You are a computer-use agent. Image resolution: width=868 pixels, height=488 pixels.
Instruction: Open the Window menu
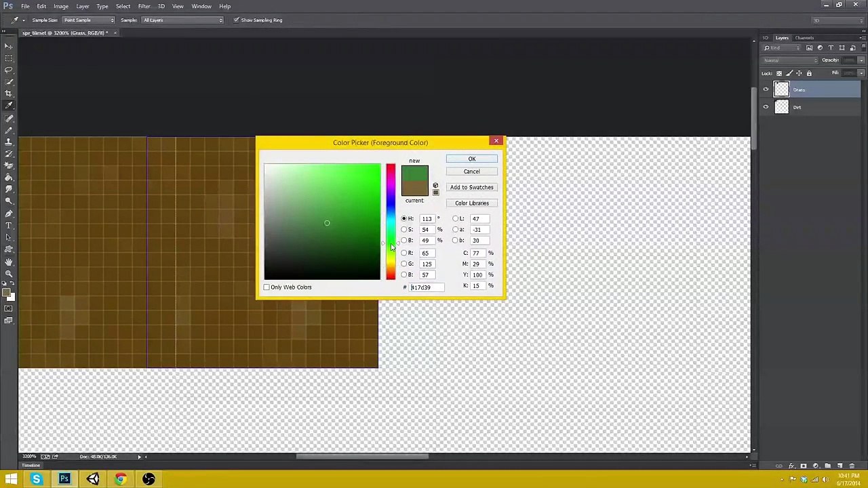click(x=201, y=6)
